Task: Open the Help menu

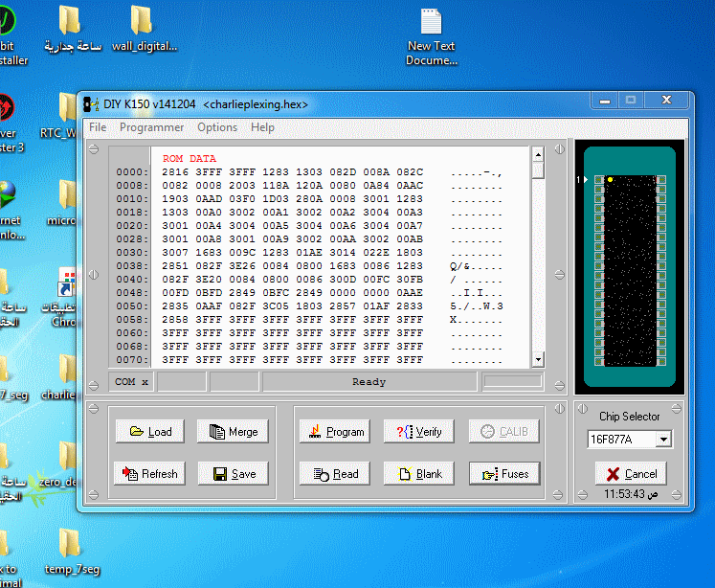Action: 262,127
